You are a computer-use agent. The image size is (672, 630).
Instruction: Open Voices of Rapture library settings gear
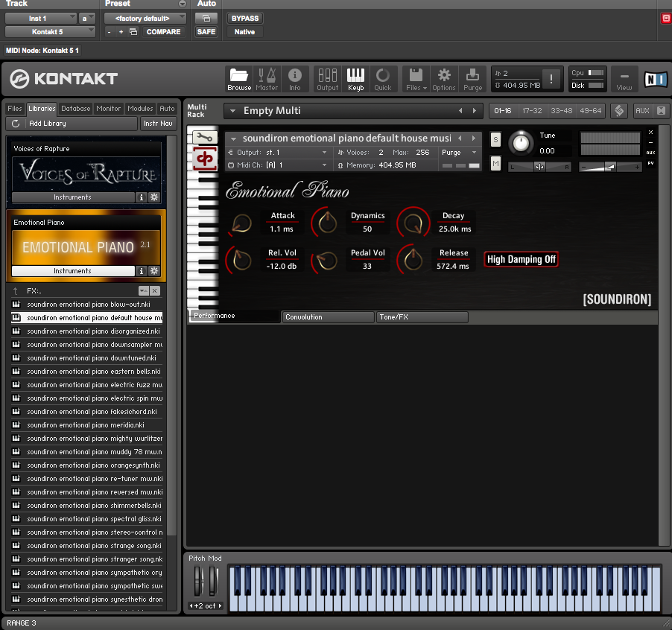pyautogui.click(x=154, y=197)
